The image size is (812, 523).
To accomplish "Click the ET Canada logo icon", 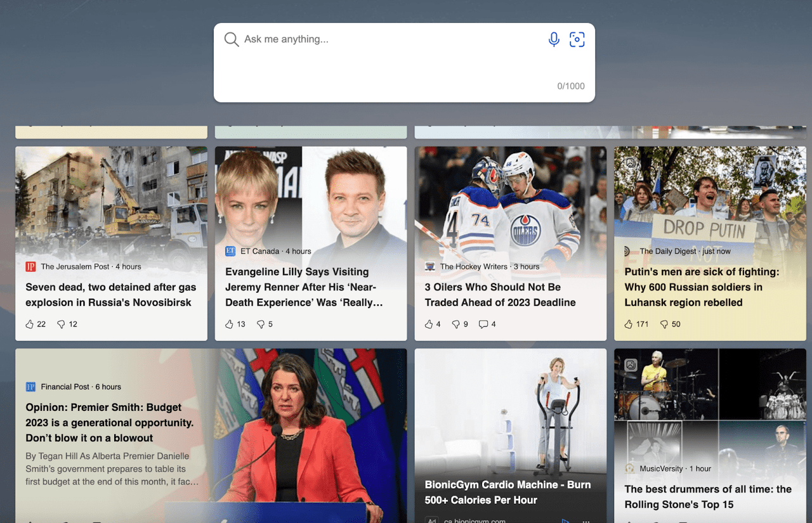I will tap(230, 251).
